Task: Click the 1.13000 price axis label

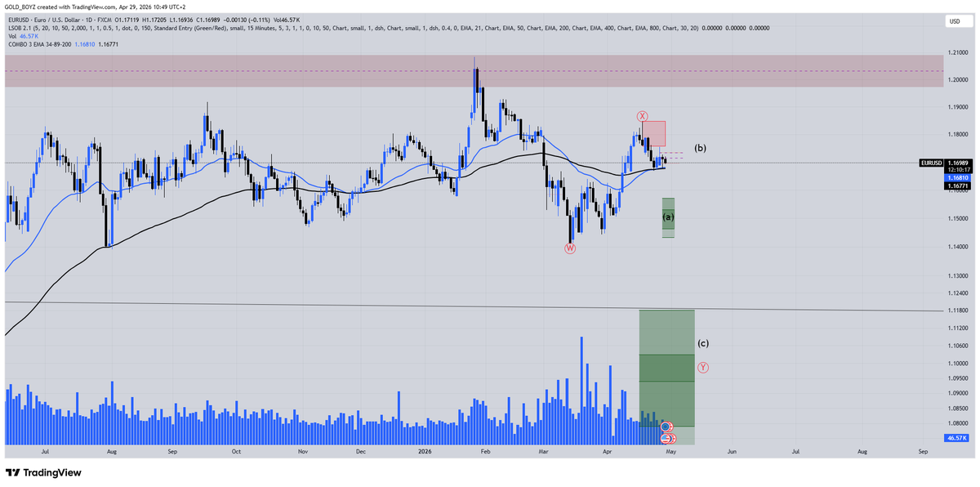Action: pos(959,275)
